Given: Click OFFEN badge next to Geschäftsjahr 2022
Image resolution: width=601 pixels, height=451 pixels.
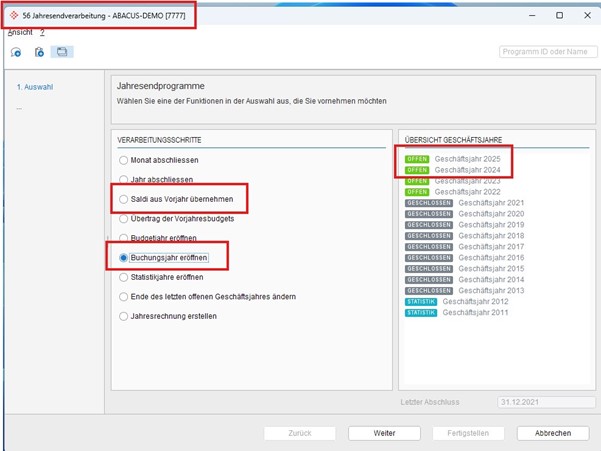Looking at the screenshot, I should point(417,192).
